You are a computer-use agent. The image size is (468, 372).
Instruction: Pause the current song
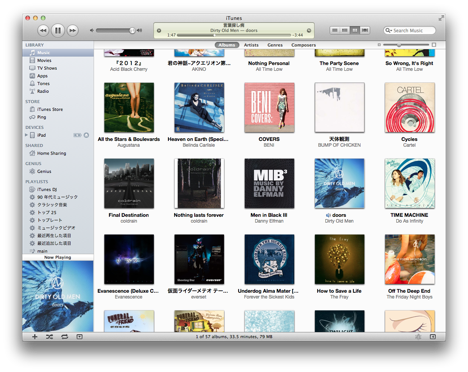pyautogui.click(x=58, y=30)
